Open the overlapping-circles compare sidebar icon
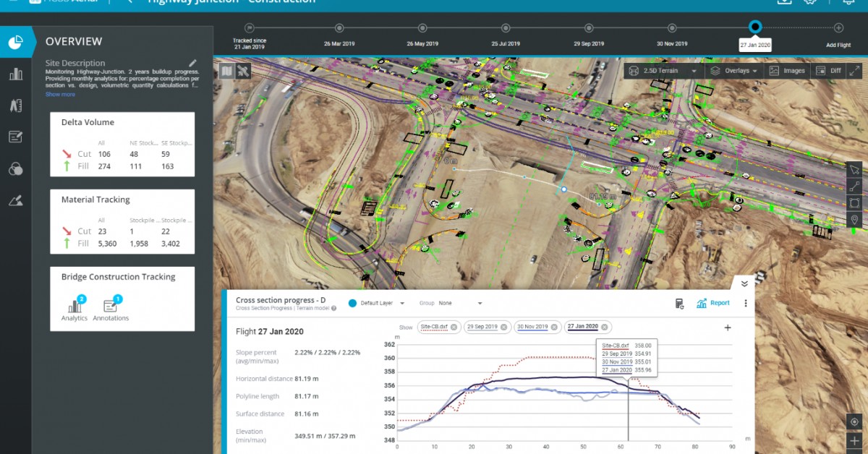Screen dimensions: 868x454 pyautogui.click(x=16, y=169)
